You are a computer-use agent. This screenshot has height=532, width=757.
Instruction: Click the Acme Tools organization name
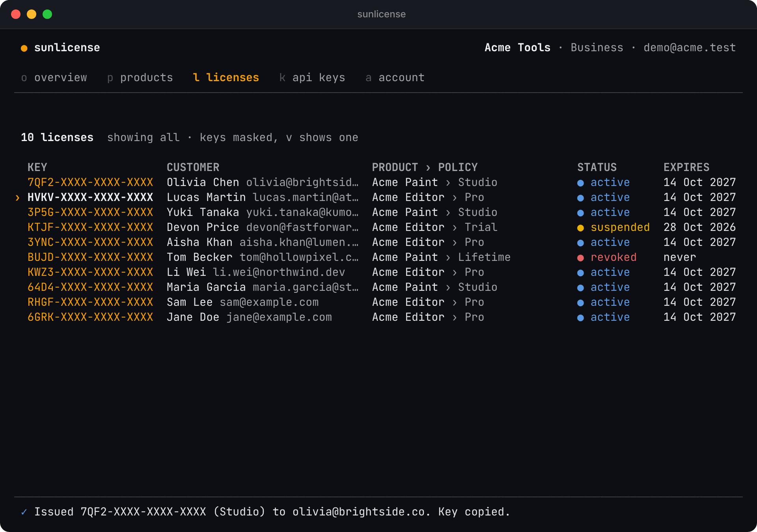coord(517,48)
